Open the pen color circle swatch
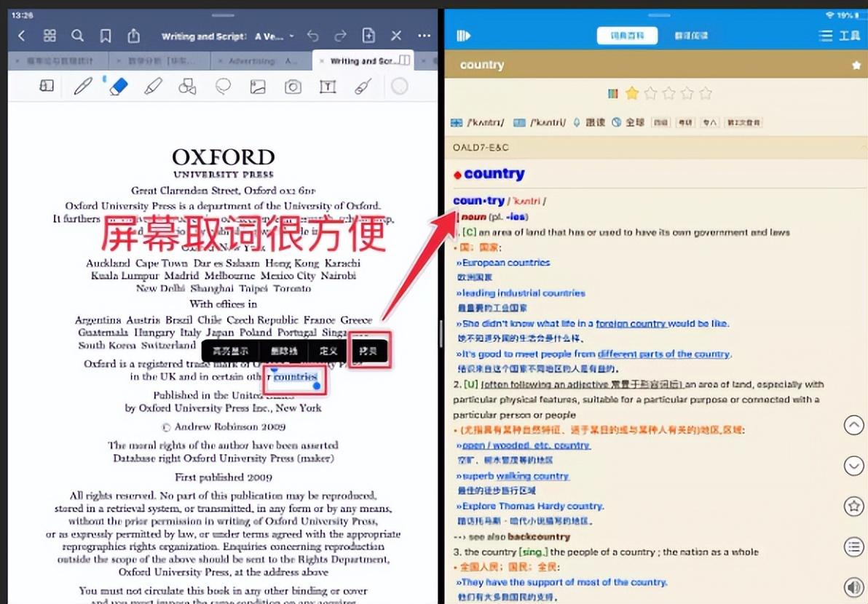The height and width of the screenshot is (604, 868). point(399,87)
